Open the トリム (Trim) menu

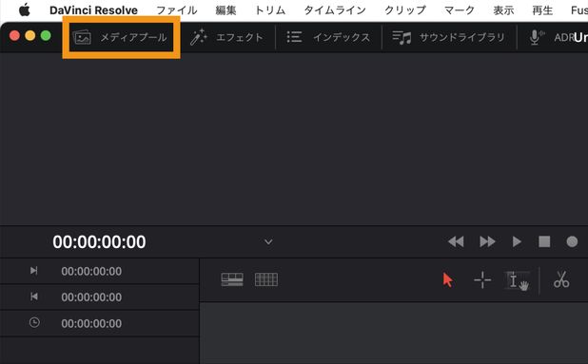pos(270,10)
